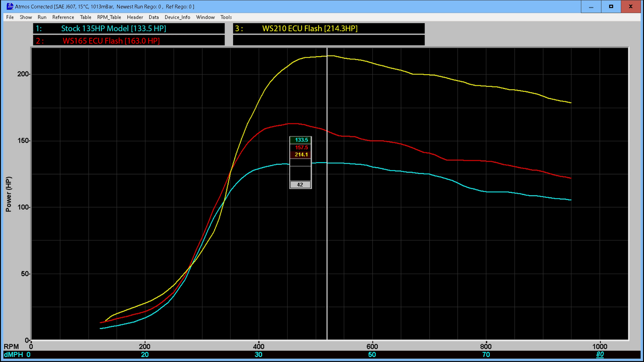Select the empty fourth run slot
Image resolution: width=644 pixels, height=362 pixels.
328,40
